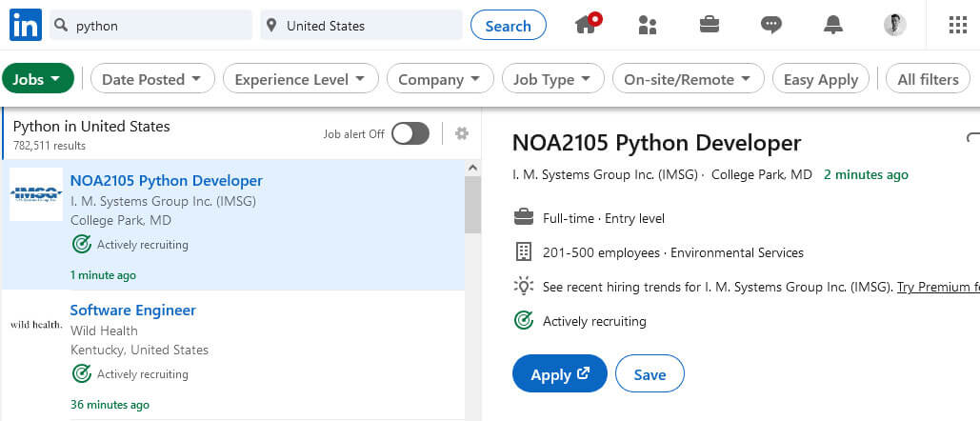
Task: Open the My Network people icon
Action: pos(648,25)
